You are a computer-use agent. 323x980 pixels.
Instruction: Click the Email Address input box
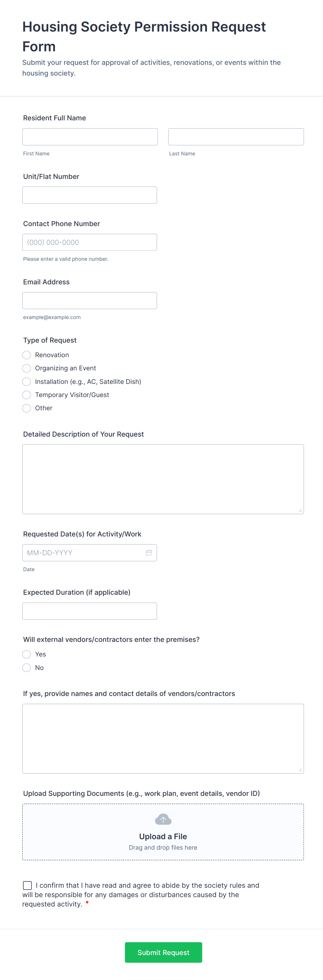90,301
